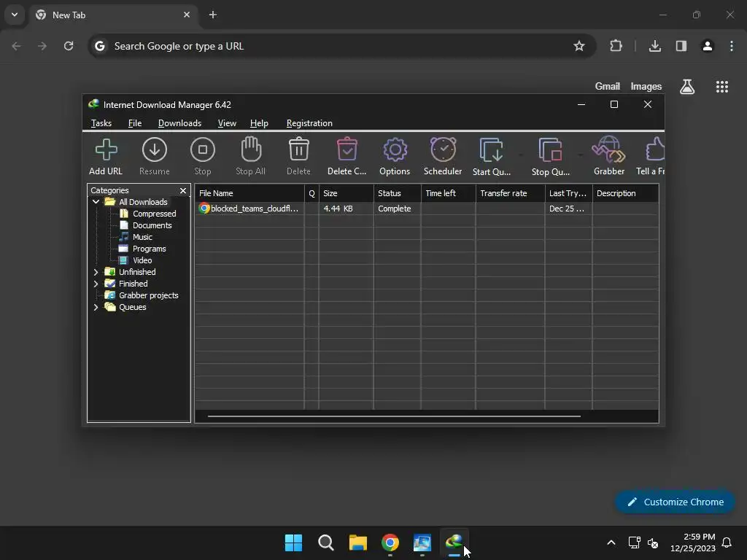Open the Tasks menu
This screenshot has width=747, height=560.
pyautogui.click(x=101, y=123)
